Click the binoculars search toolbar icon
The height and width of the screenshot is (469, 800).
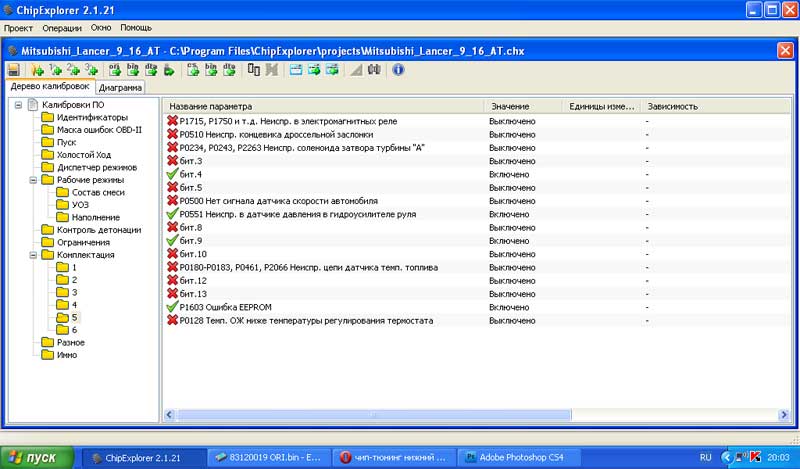[x=374, y=70]
